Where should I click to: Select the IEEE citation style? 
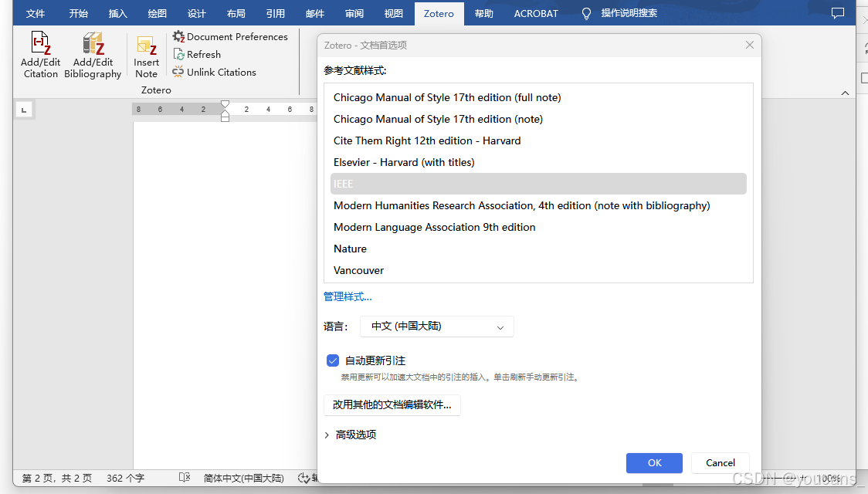coord(538,184)
